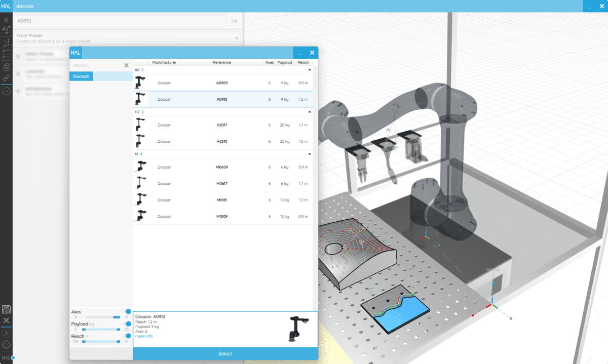This screenshot has height=364, width=608.
Task: Click the circled checkmark validate icon
Action: tap(6, 92)
